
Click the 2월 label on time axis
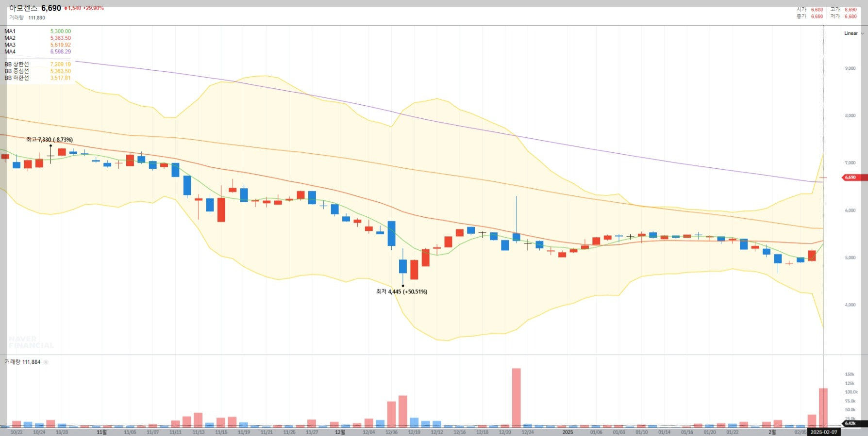772,432
